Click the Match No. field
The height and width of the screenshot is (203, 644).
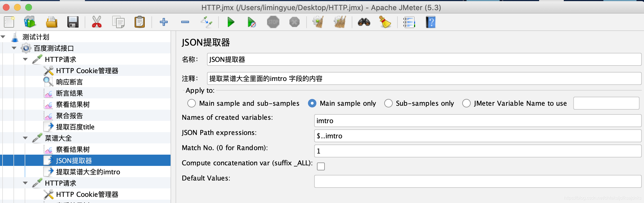point(478,151)
